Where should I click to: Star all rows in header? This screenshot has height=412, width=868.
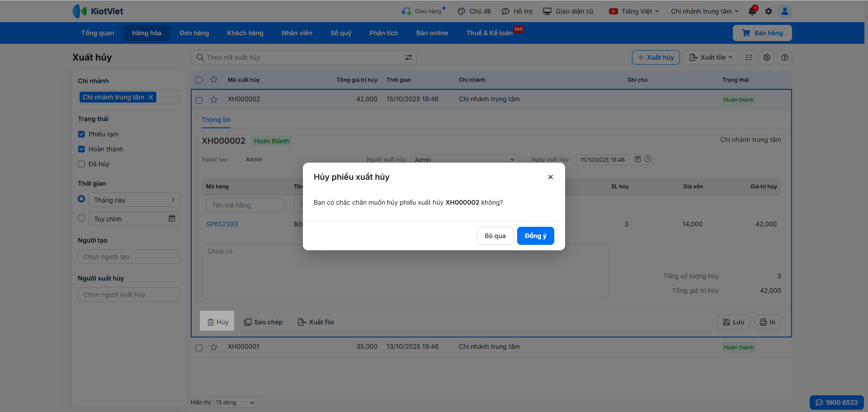tap(214, 80)
